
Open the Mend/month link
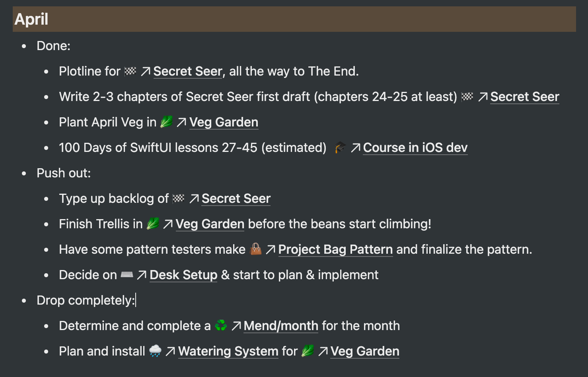(281, 326)
